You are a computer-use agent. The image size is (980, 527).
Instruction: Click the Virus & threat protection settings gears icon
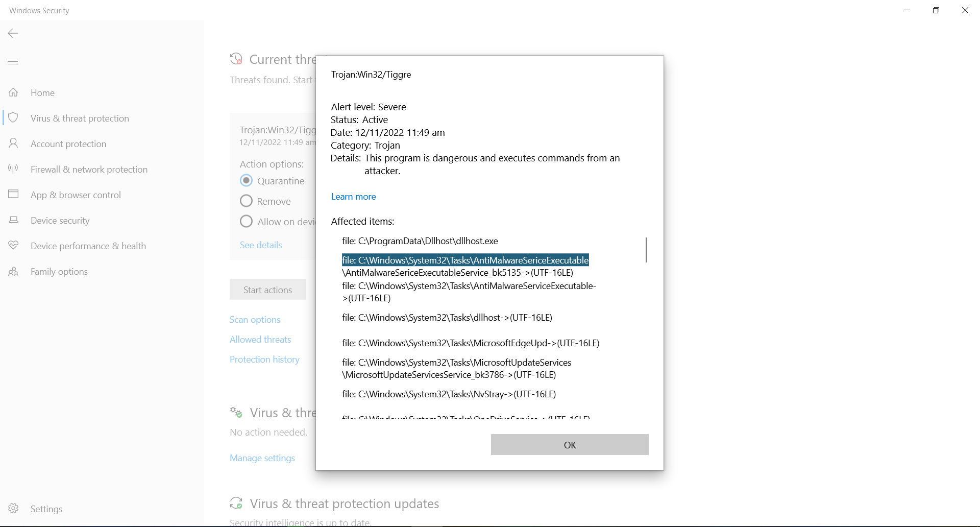(236, 412)
